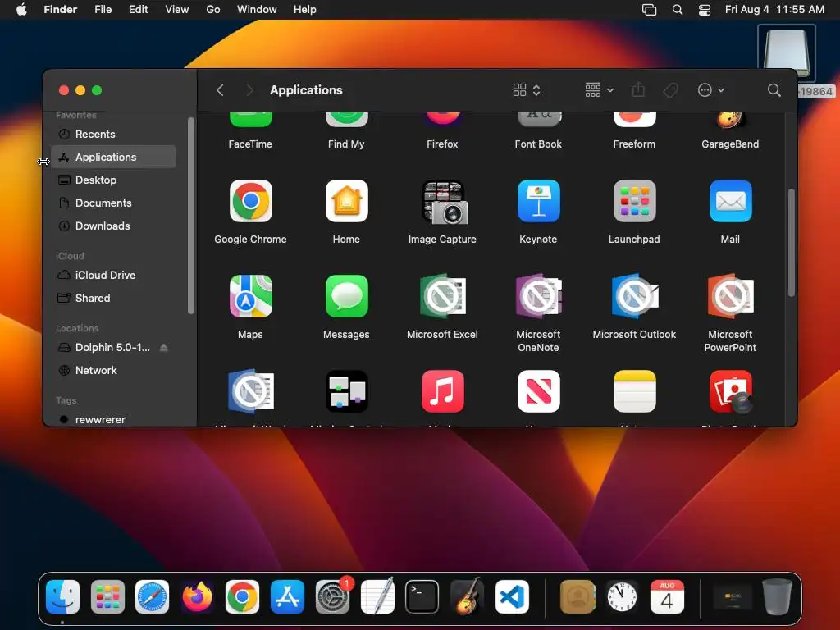
Task: Select the Microsoft OneNote icon
Action: click(538, 296)
